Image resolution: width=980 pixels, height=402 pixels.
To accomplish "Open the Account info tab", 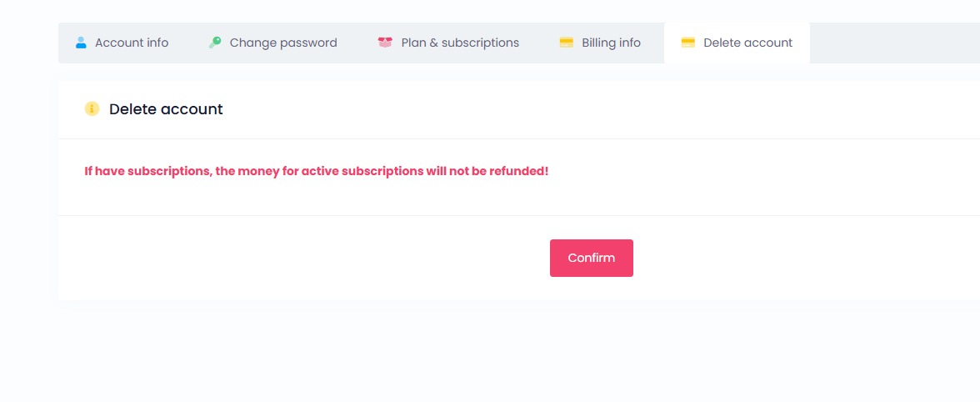I will pos(122,43).
